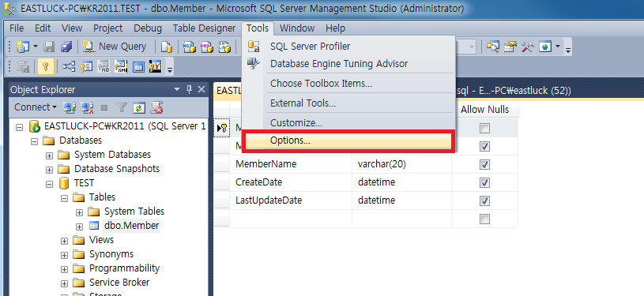
Task: Click the Relationships icon
Action: (x=69, y=66)
